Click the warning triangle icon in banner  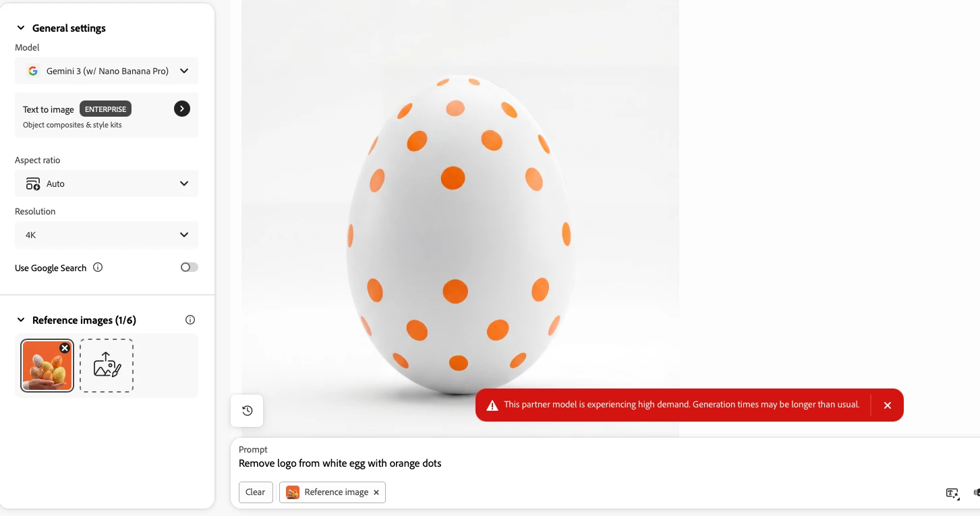[x=492, y=405]
